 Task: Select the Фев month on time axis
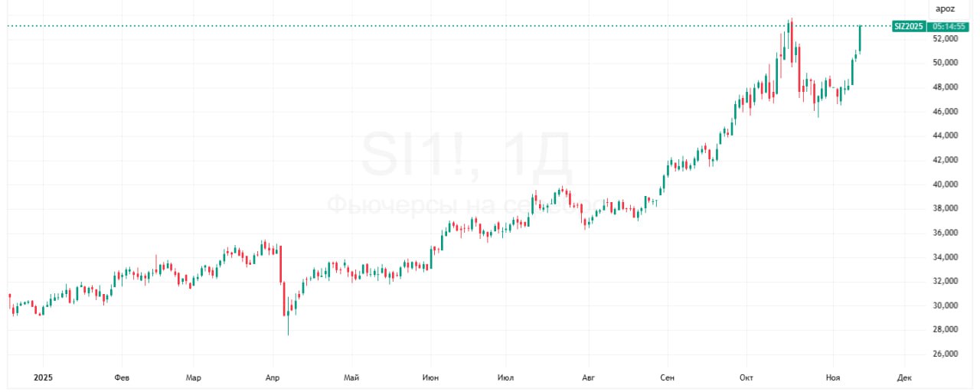[121, 377]
